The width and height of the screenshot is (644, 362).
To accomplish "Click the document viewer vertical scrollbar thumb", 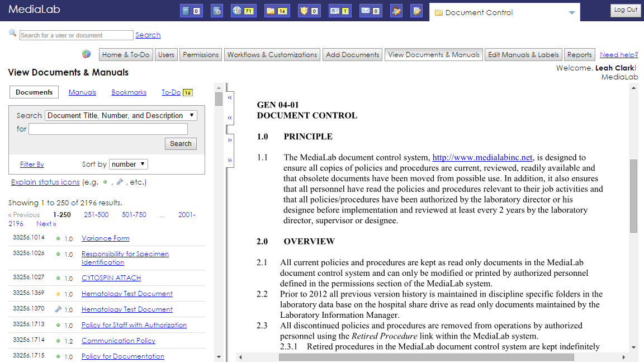I will [633, 196].
